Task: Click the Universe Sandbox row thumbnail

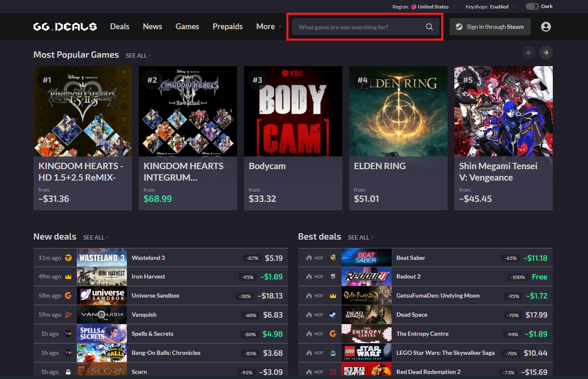Action: (x=102, y=295)
